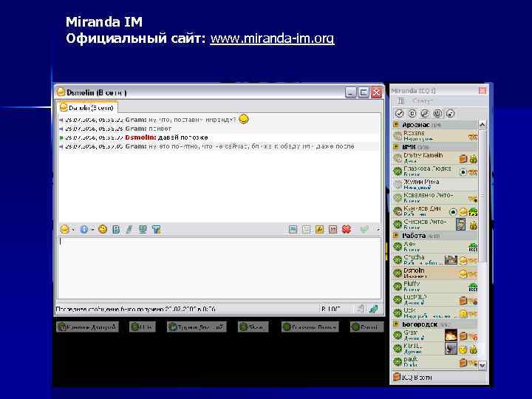Select contact Dmitry Kamelin
The height and width of the screenshot is (399, 532).
pyautogui.click(x=435, y=158)
